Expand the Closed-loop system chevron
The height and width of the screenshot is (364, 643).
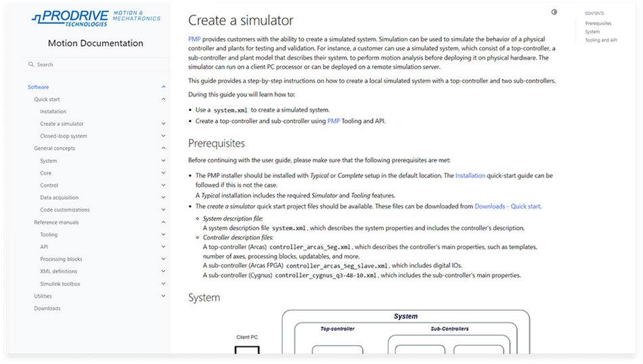coord(163,136)
